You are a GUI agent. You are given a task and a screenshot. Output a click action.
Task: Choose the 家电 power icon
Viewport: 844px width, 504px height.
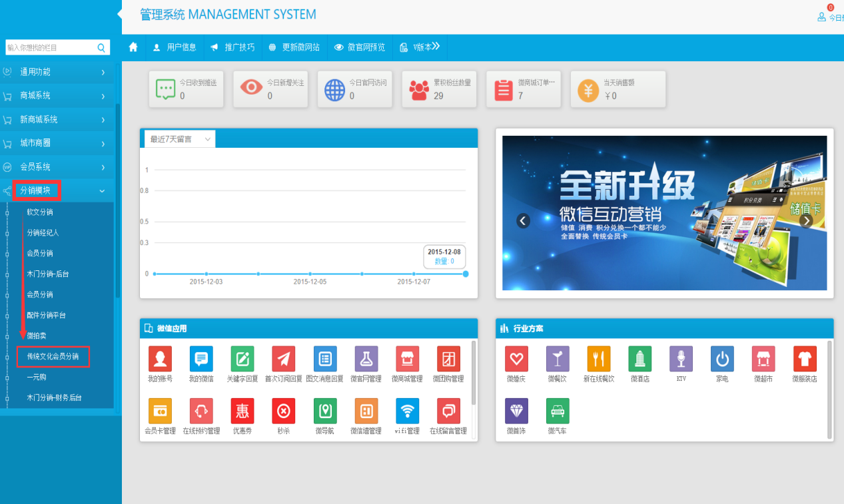coord(722,359)
